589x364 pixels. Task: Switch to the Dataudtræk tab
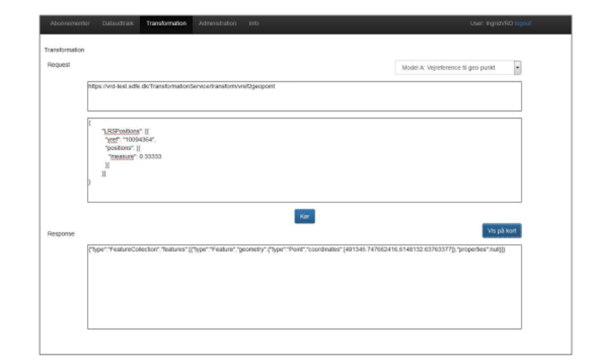tap(117, 23)
